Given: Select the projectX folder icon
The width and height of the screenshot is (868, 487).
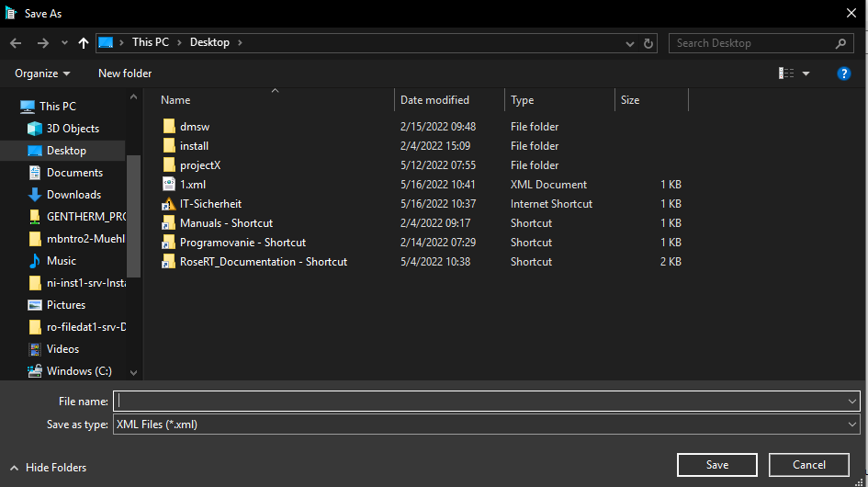Looking at the screenshot, I should 169,165.
